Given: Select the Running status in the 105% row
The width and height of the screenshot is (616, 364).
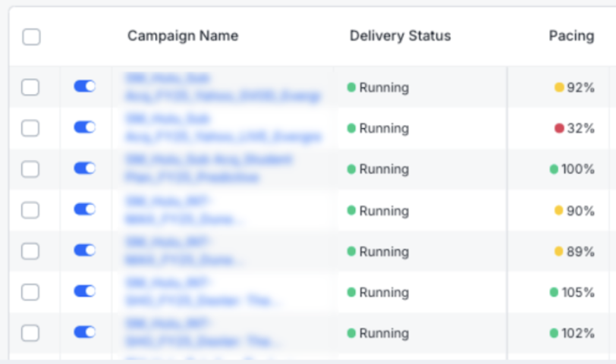Looking at the screenshot, I should coord(378,292).
